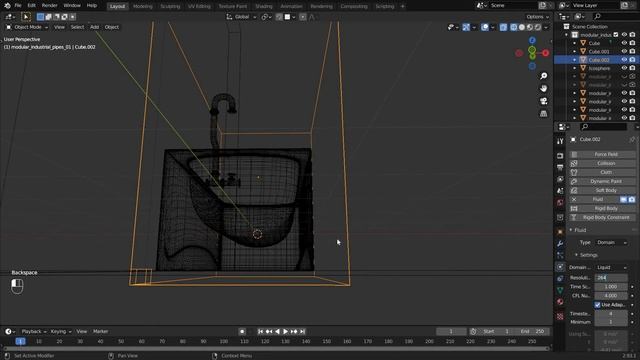The width and height of the screenshot is (640, 360).
Task: Click the Time Scale 1.000 slider field
Action: click(x=611, y=287)
